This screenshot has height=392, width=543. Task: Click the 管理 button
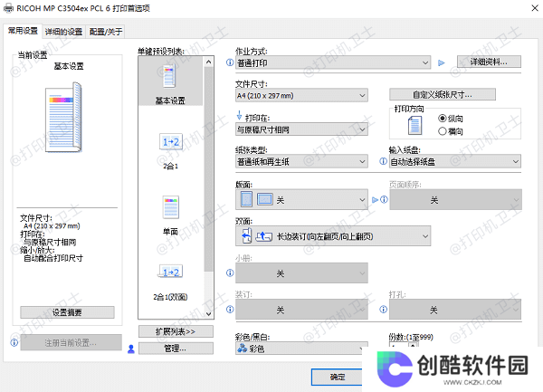coord(176,349)
